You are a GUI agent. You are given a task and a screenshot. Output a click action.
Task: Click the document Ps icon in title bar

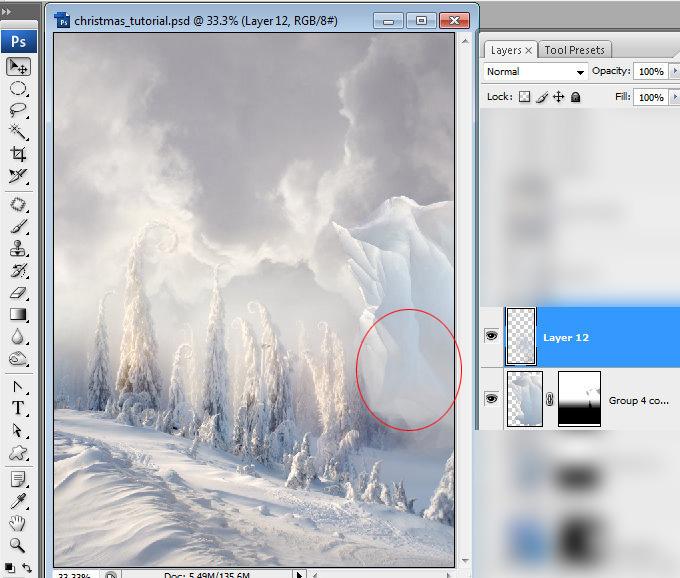pos(62,20)
